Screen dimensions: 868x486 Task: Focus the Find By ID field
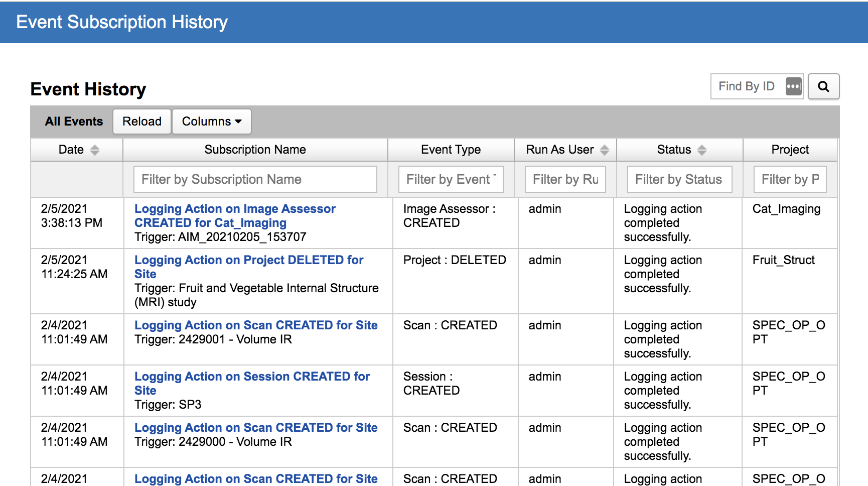tap(747, 86)
